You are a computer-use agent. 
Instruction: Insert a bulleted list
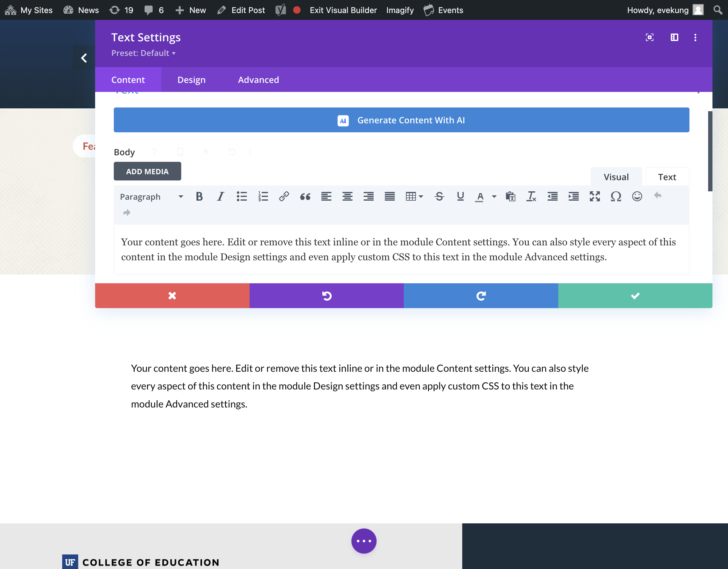[x=242, y=197]
